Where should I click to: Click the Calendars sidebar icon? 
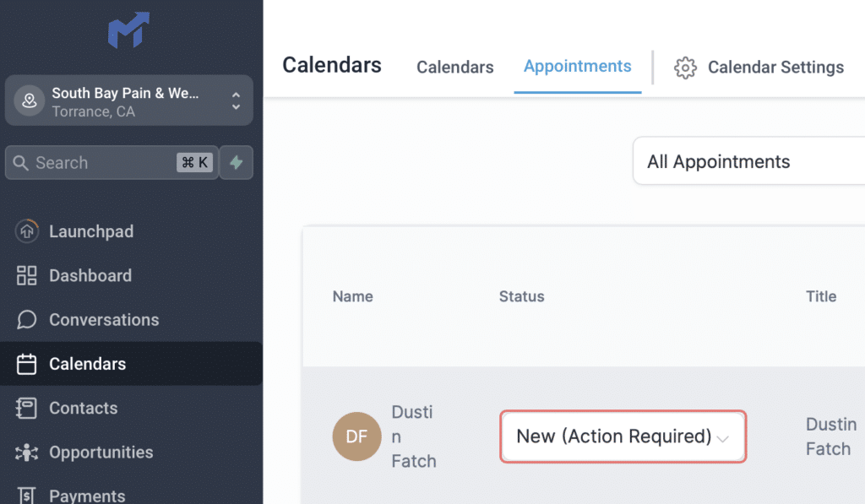[x=26, y=363]
